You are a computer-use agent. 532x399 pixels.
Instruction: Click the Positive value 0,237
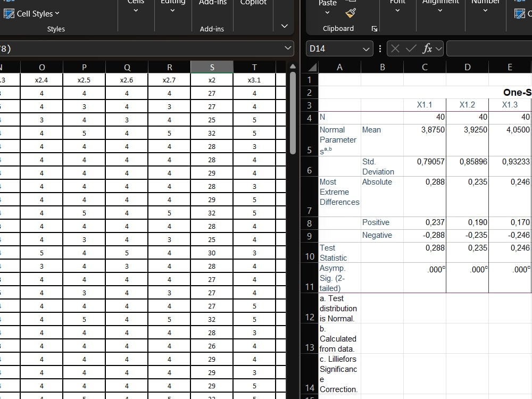[x=425, y=223]
